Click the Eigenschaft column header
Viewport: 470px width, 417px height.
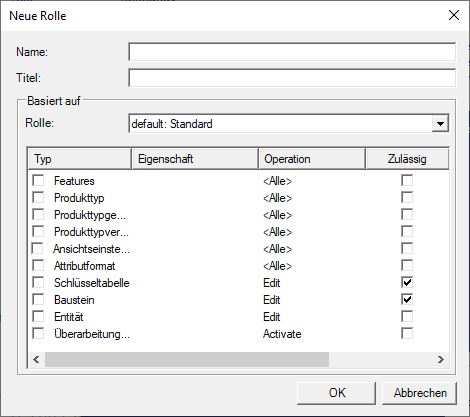click(x=195, y=159)
